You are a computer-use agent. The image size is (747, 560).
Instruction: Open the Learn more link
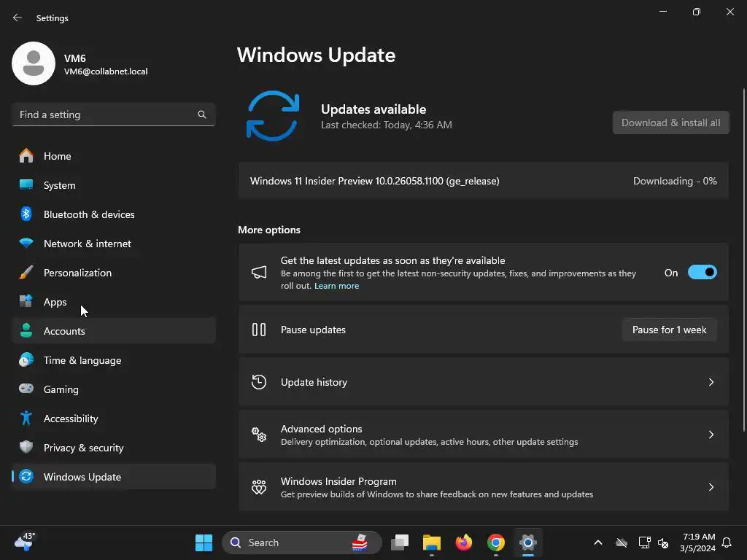point(336,286)
